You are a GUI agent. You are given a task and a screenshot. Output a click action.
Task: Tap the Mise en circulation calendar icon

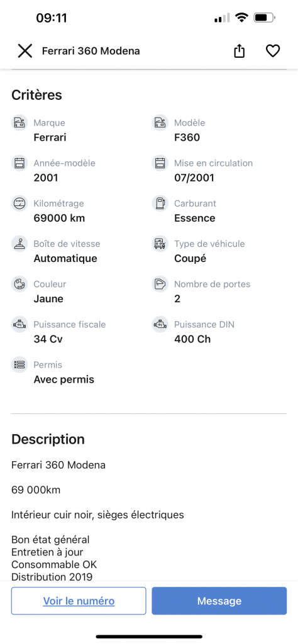[160, 163]
